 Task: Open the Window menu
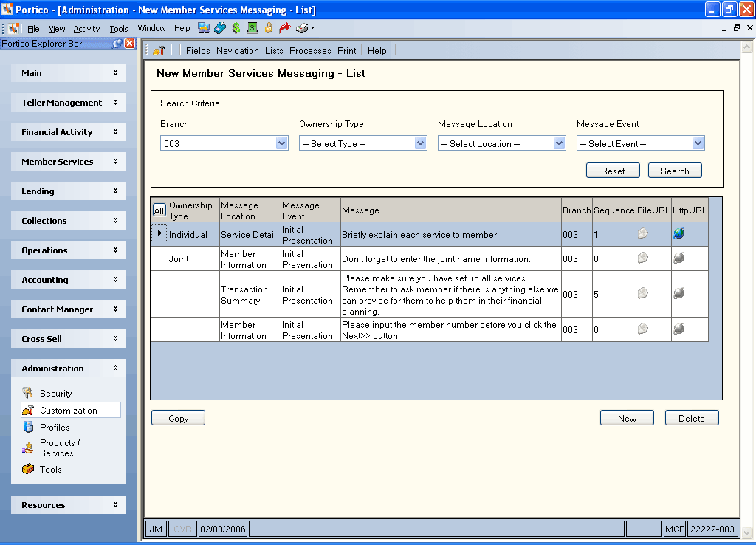pos(151,29)
